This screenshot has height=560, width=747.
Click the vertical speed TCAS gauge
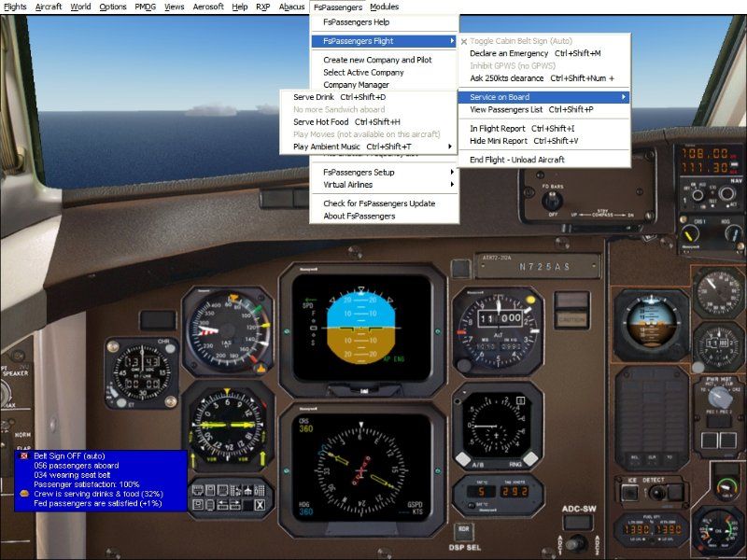click(497, 427)
